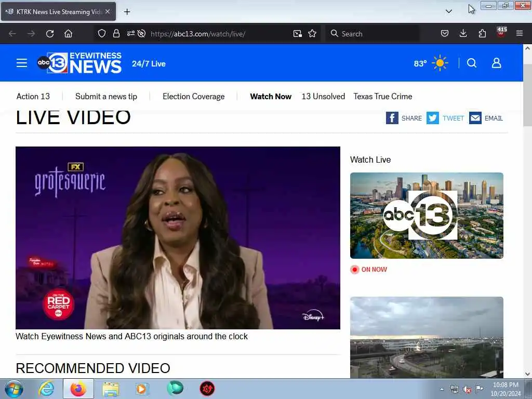
Task: Click the ON NOW indicator
Action: click(369, 270)
